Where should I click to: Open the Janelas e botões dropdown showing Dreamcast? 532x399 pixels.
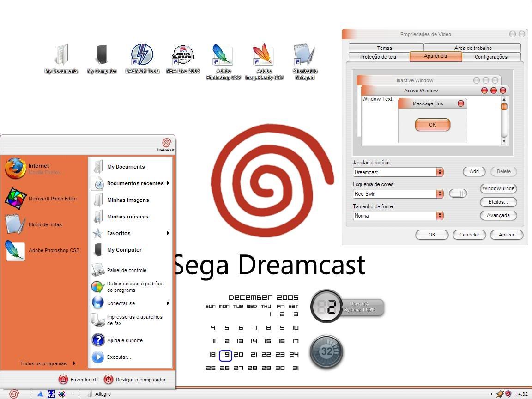398,172
